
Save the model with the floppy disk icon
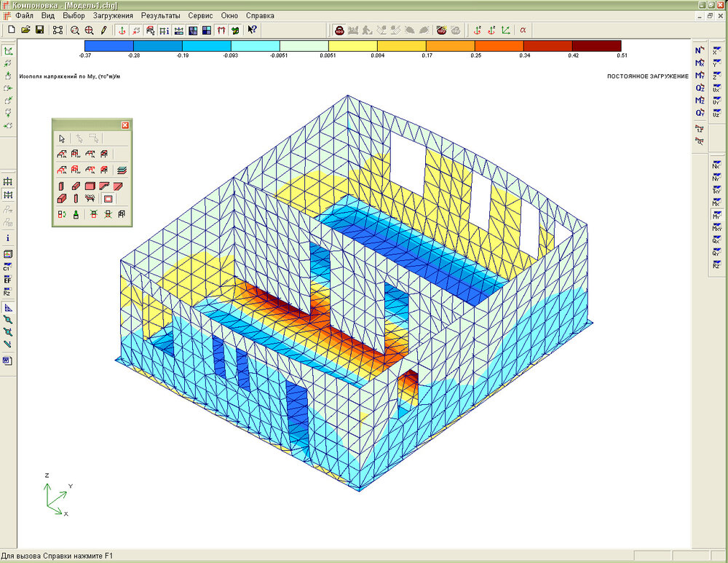[x=39, y=30]
